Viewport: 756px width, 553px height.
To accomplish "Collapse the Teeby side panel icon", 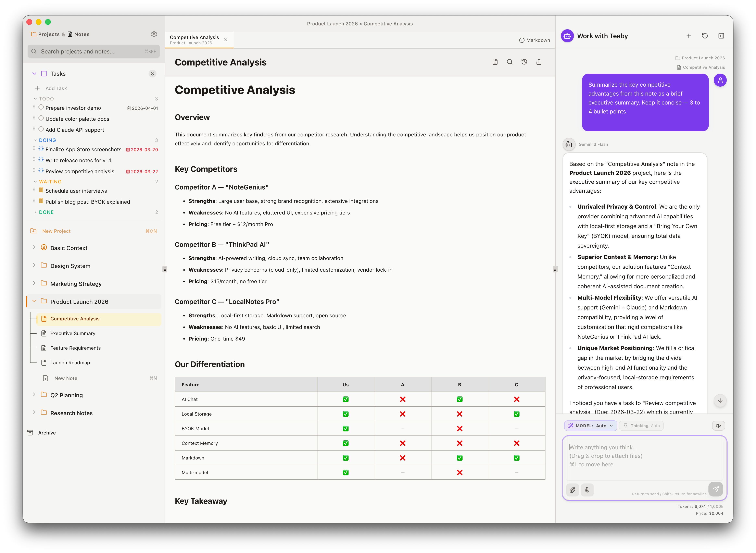I will pos(721,36).
